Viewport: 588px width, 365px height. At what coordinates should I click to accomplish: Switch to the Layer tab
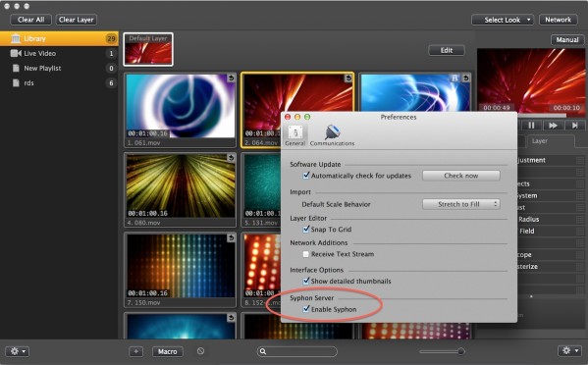(540, 141)
